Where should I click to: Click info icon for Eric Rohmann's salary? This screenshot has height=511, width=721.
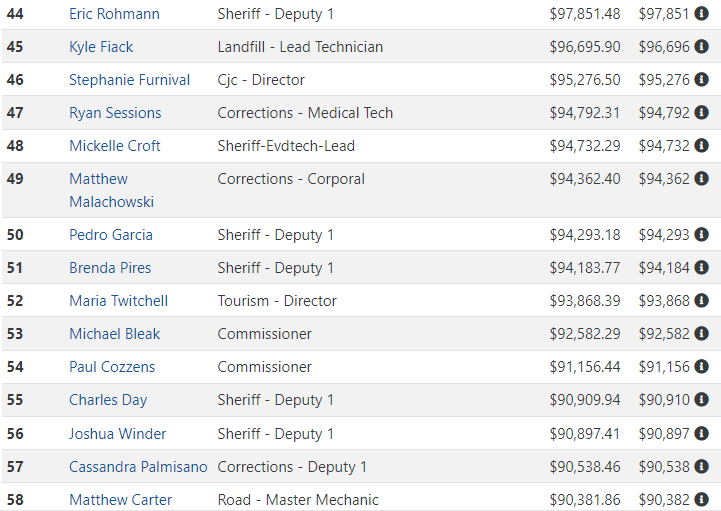pos(701,14)
